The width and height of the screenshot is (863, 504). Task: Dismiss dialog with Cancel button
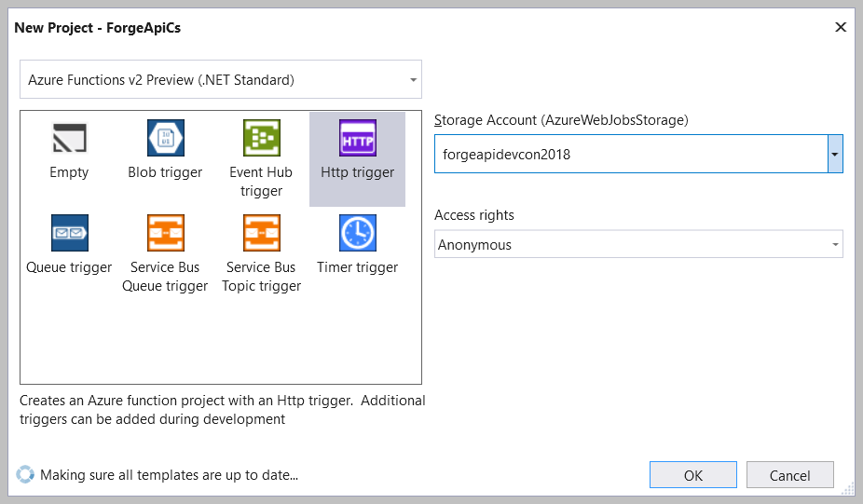tap(789, 475)
